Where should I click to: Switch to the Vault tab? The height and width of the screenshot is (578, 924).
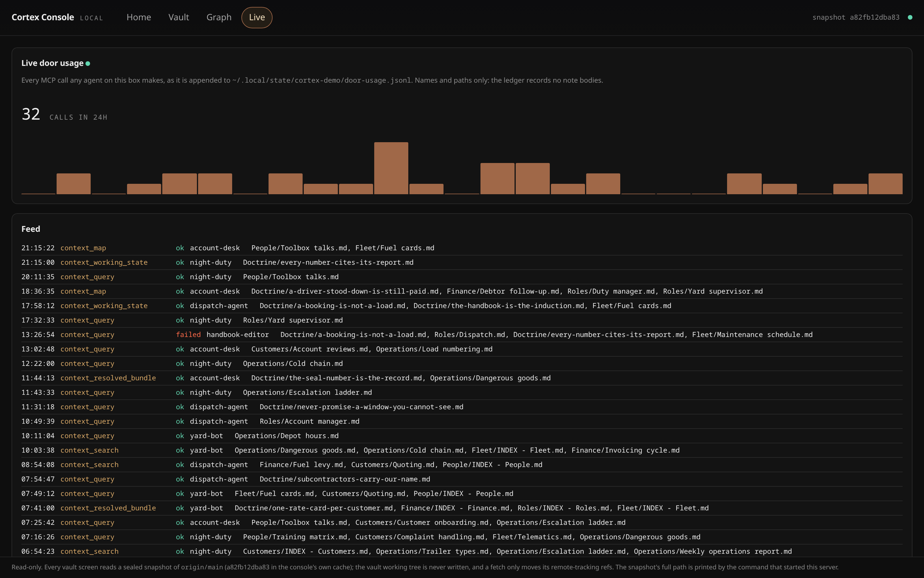pyautogui.click(x=179, y=17)
